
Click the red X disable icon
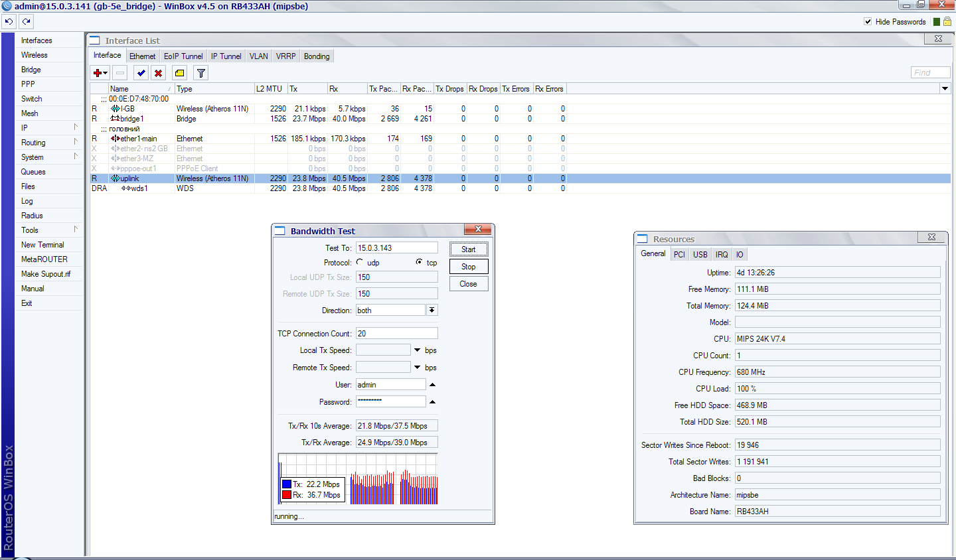tap(158, 73)
